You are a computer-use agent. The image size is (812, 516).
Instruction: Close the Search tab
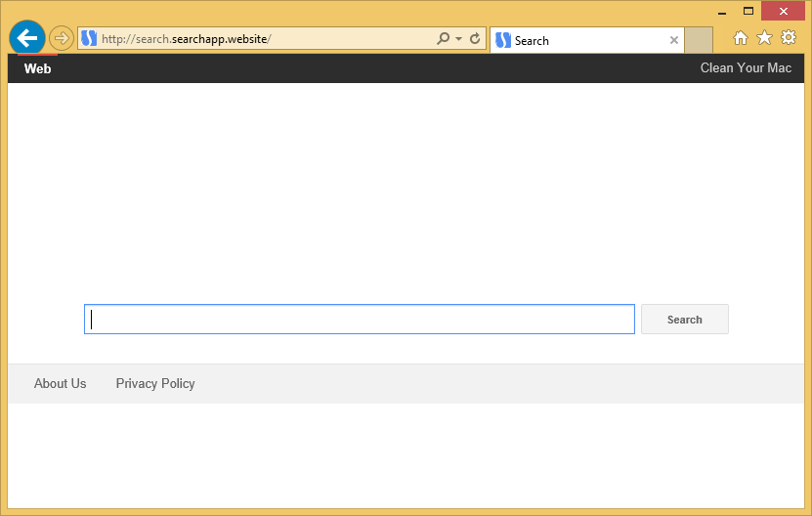[x=673, y=40]
